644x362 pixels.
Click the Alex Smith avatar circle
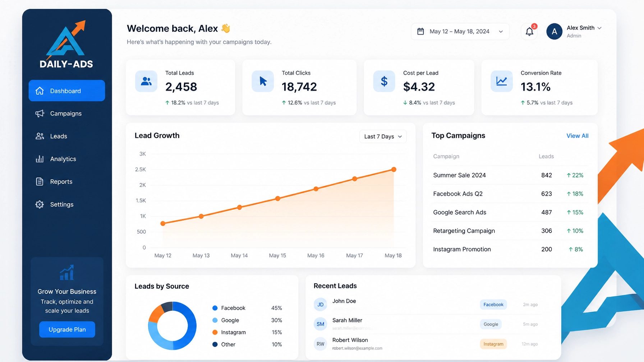click(554, 32)
